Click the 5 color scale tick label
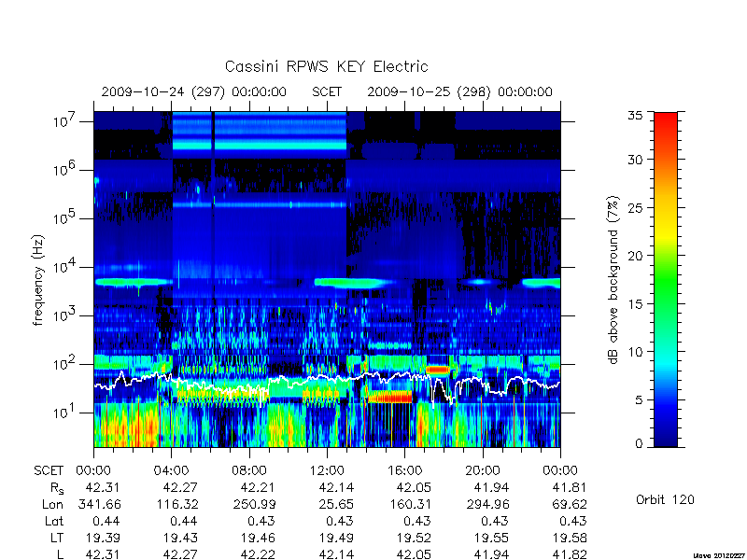747x560 pixels. (x=639, y=400)
